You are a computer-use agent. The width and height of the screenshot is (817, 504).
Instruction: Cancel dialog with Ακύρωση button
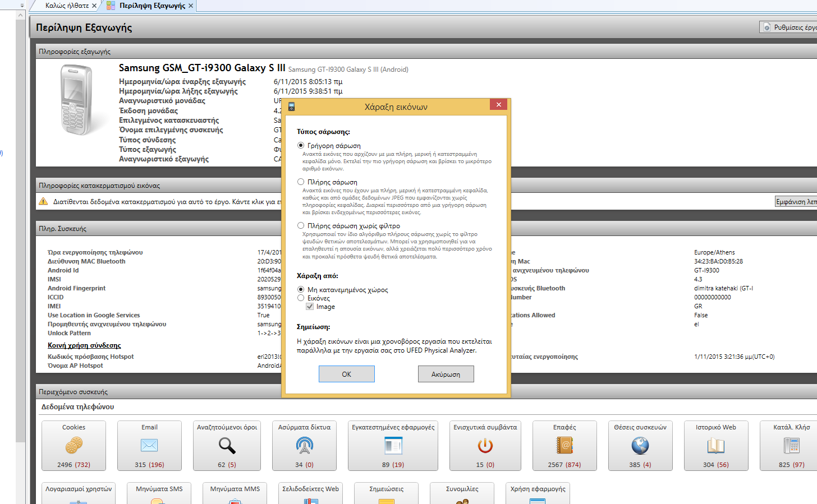446,374
